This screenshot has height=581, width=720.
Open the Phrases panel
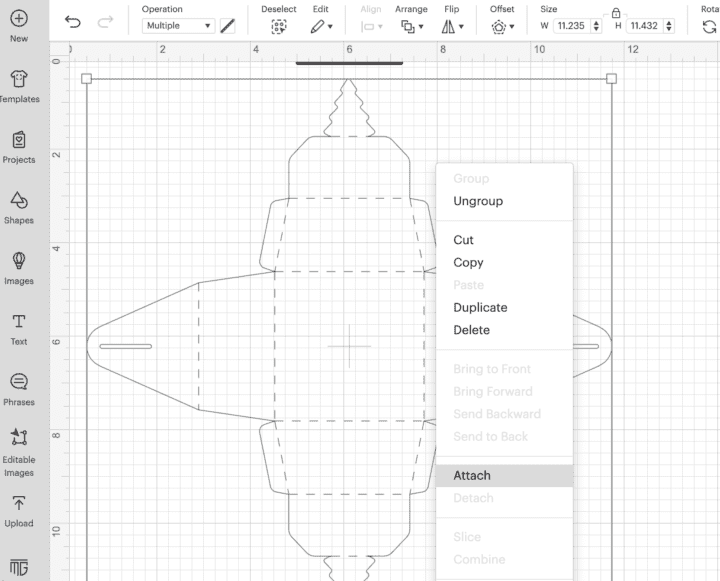pos(18,384)
